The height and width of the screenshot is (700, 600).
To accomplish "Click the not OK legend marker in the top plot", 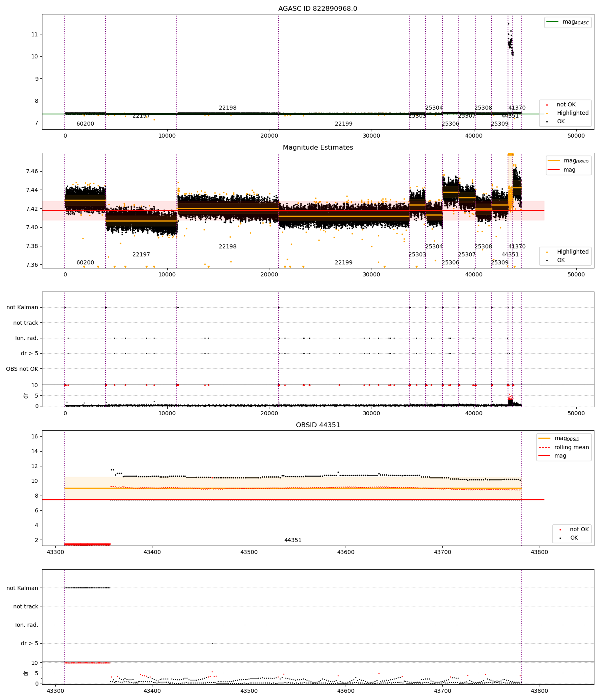I will [x=547, y=105].
